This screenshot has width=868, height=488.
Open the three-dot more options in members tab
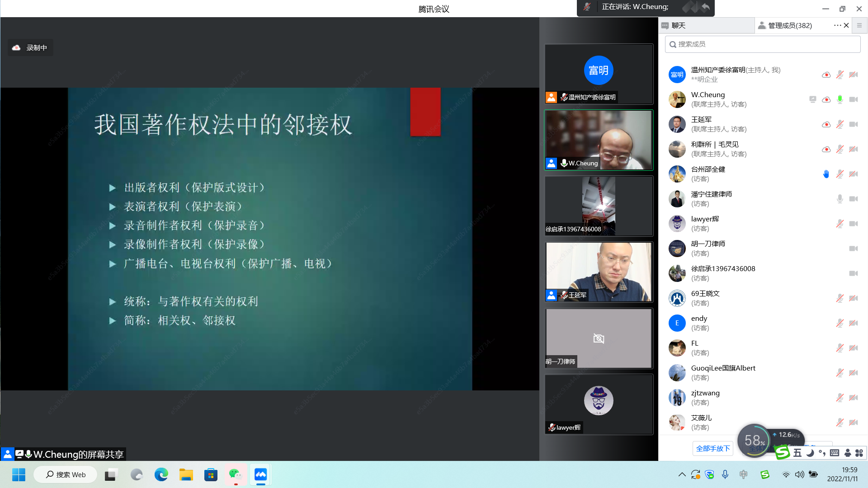837,25
